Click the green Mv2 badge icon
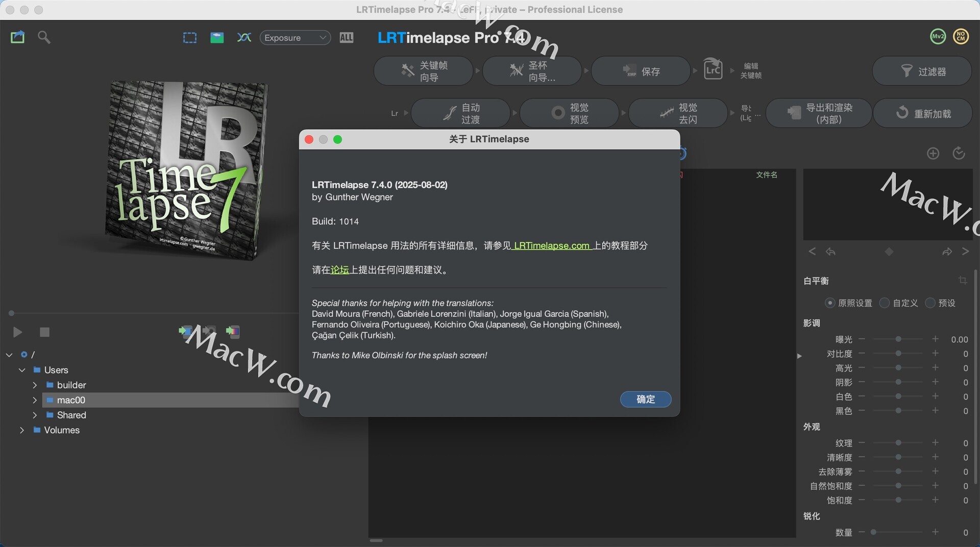Screen dimensions: 980x547 (x=938, y=37)
